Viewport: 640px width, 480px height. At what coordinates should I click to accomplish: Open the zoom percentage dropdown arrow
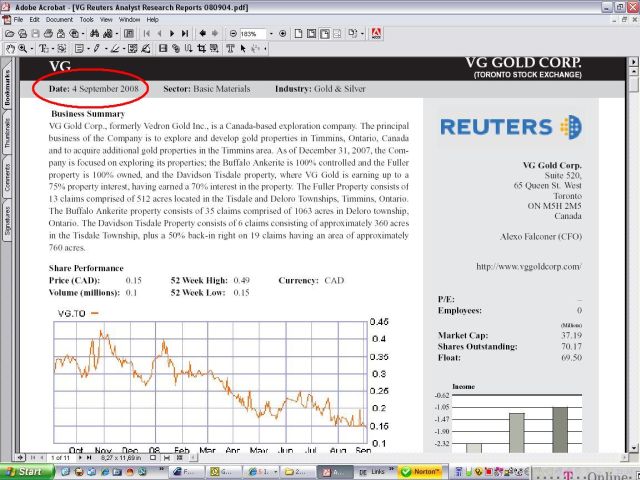pyautogui.click(x=271, y=34)
